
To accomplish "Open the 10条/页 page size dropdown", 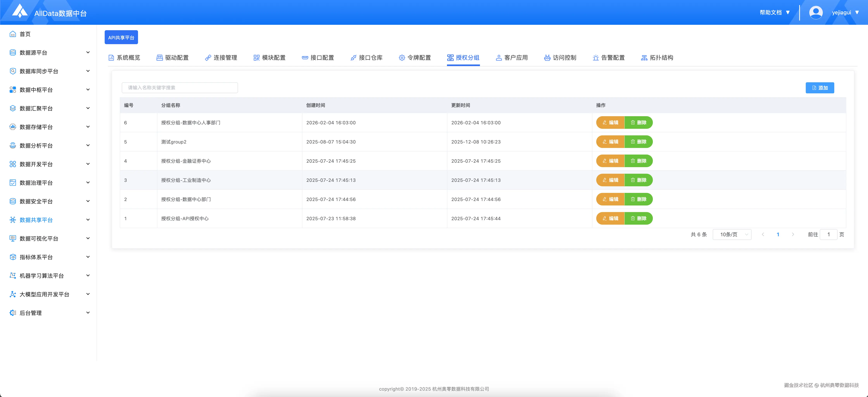I will 732,234.
